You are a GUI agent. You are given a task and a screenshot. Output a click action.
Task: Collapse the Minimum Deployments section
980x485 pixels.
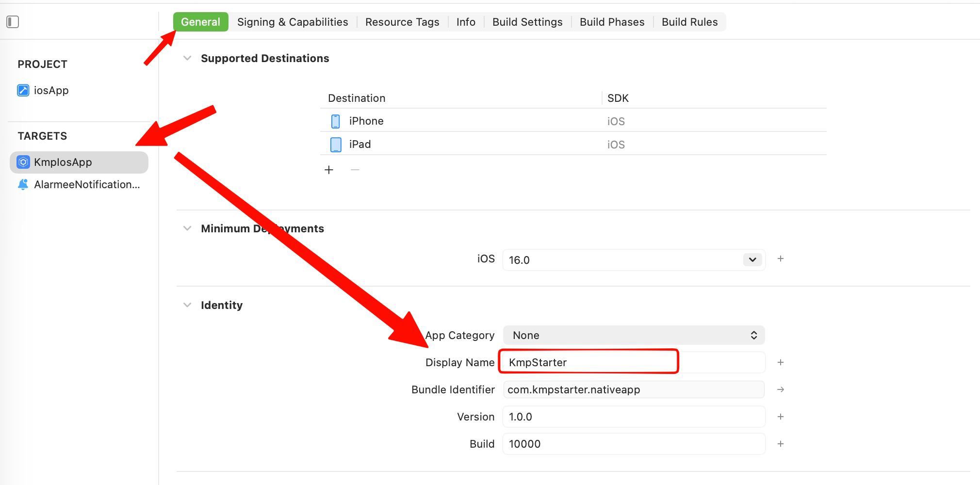pyautogui.click(x=187, y=228)
